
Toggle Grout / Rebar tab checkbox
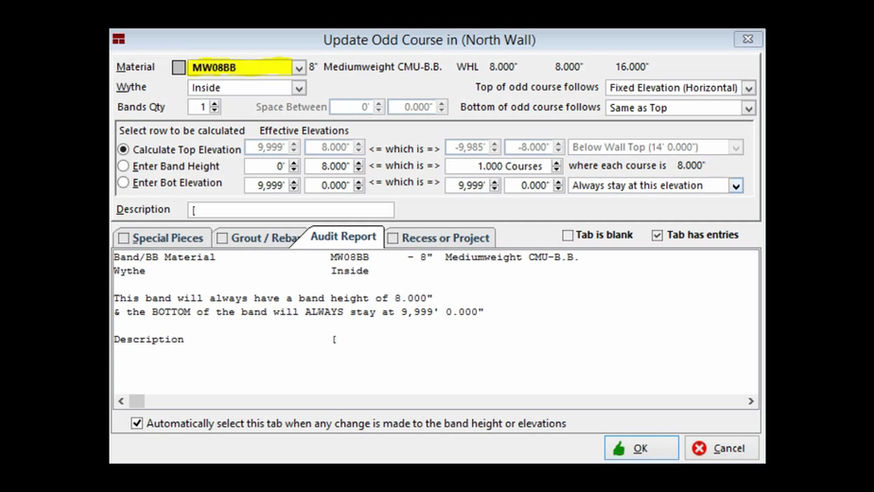[222, 238]
